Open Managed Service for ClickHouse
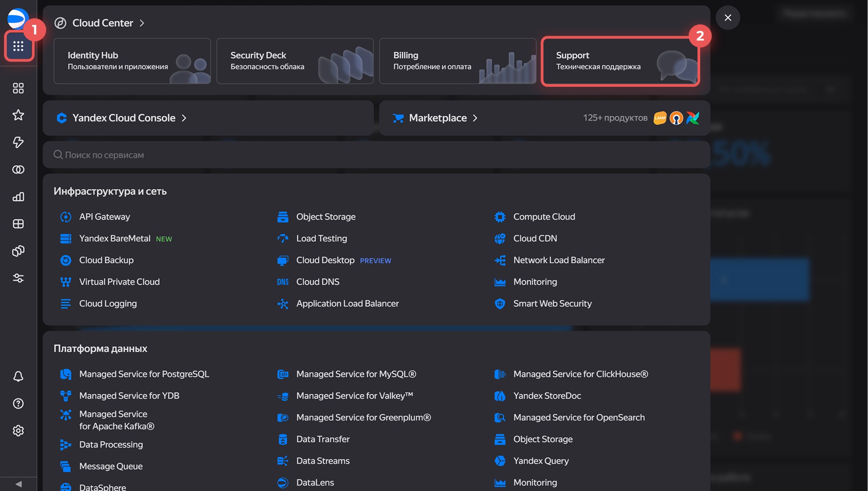This screenshot has height=491, width=868. click(x=581, y=374)
